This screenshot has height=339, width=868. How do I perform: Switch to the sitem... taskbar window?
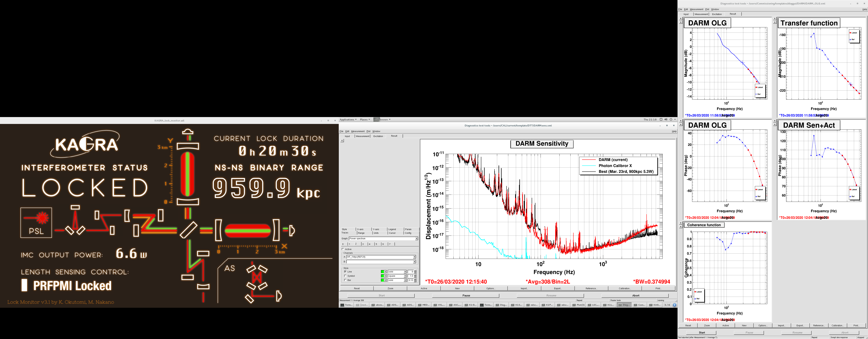[x=377, y=305]
